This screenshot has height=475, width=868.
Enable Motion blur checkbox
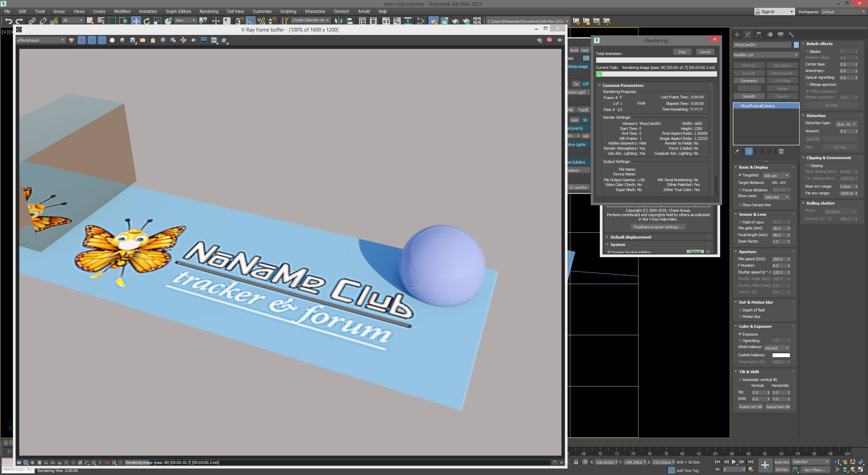(740, 317)
